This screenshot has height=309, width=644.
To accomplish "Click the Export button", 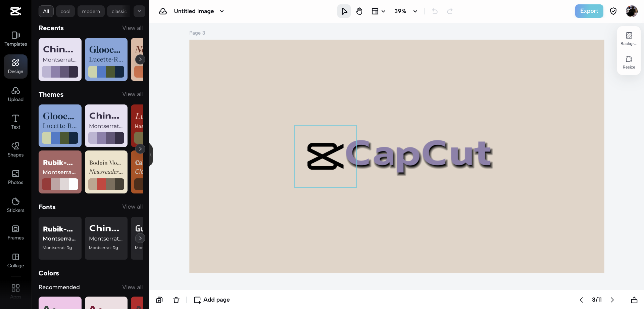I will coord(589,11).
